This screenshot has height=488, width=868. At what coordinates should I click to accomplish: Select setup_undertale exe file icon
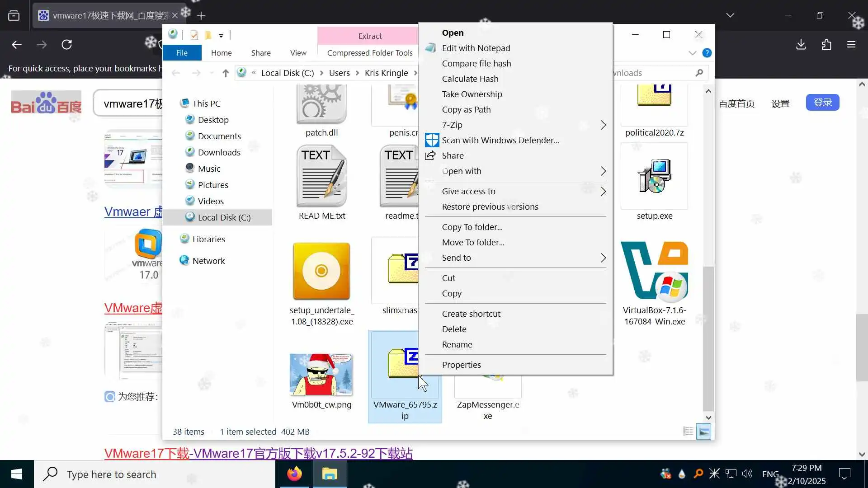click(x=321, y=271)
